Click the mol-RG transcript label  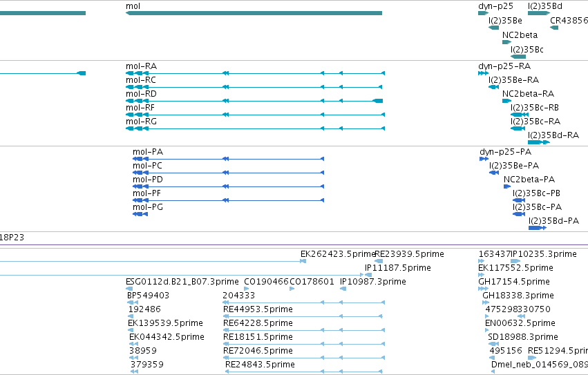click(x=142, y=122)
